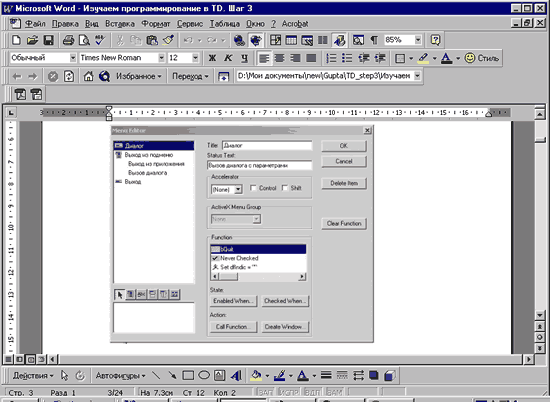Click Cancel in the Menu Editor dialog

point(344,161)
